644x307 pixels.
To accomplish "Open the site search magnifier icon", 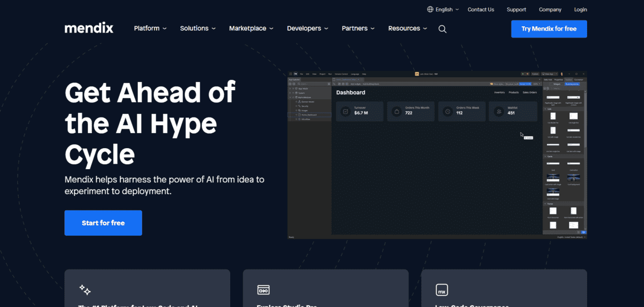I will 442,29.
